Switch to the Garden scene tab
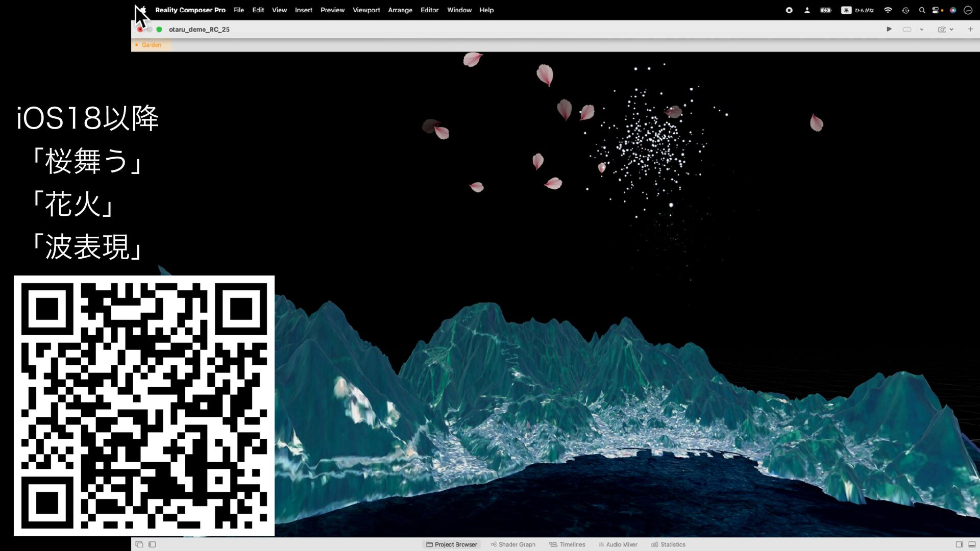The height and width of the screenshot is (551, 980). coord(151,45)
